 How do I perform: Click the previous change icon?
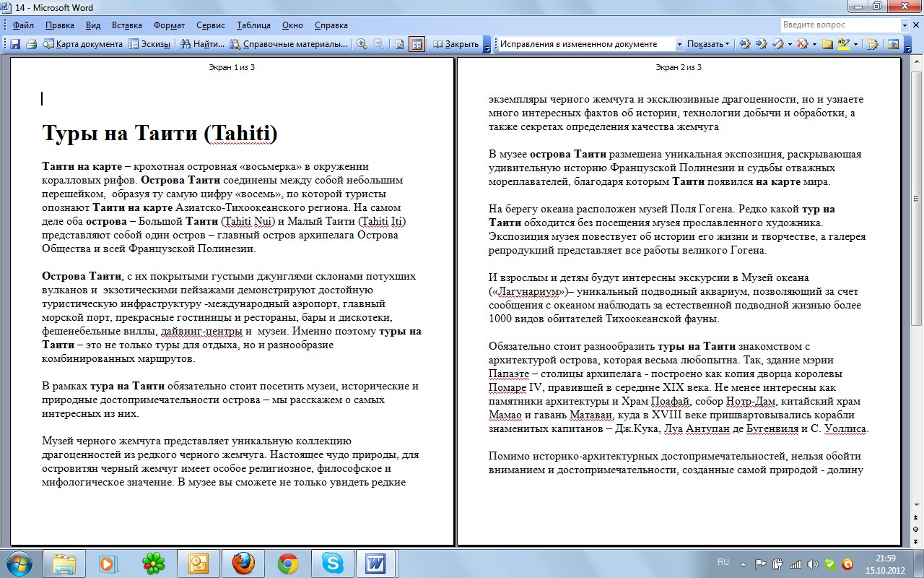coord(745,44)
